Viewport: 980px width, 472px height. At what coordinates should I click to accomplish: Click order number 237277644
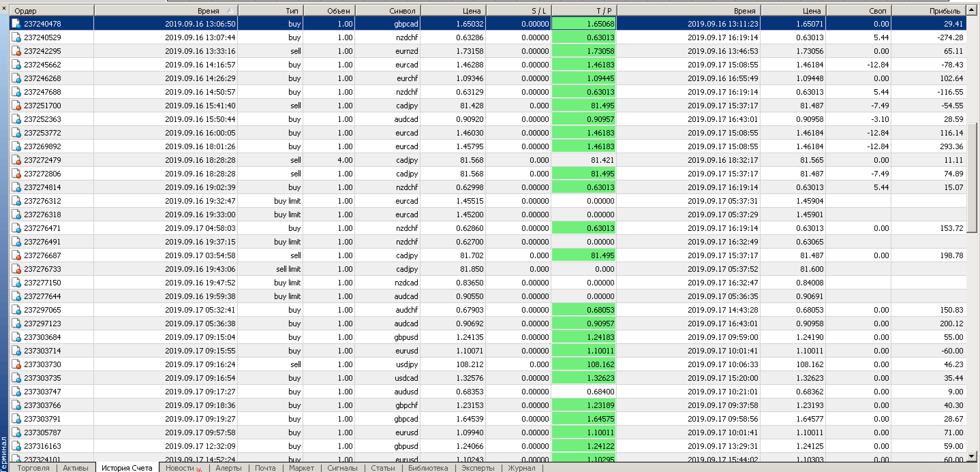point(42,296)
